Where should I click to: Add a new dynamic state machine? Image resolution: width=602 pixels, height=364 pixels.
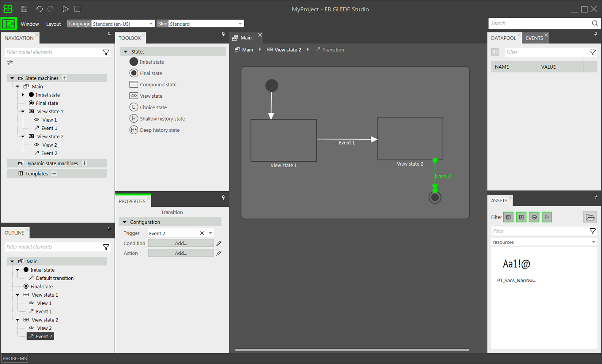(x=84, y=163)
